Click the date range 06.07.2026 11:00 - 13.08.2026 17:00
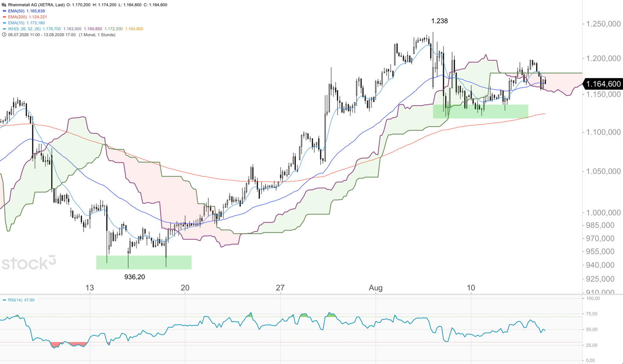This screenshot has height=364, width=623. click(42, 35)
